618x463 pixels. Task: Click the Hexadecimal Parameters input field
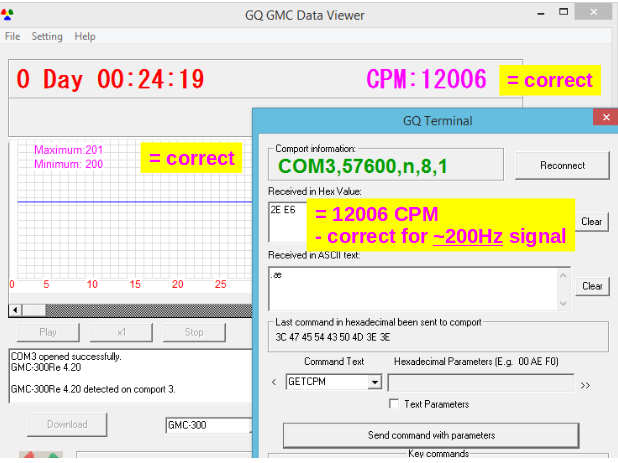point(481,382)
